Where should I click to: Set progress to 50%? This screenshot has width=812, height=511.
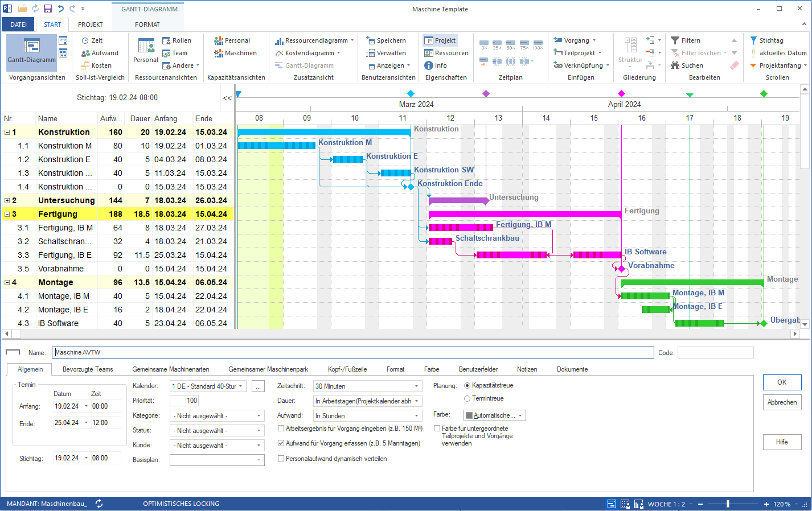coord(511,44)
